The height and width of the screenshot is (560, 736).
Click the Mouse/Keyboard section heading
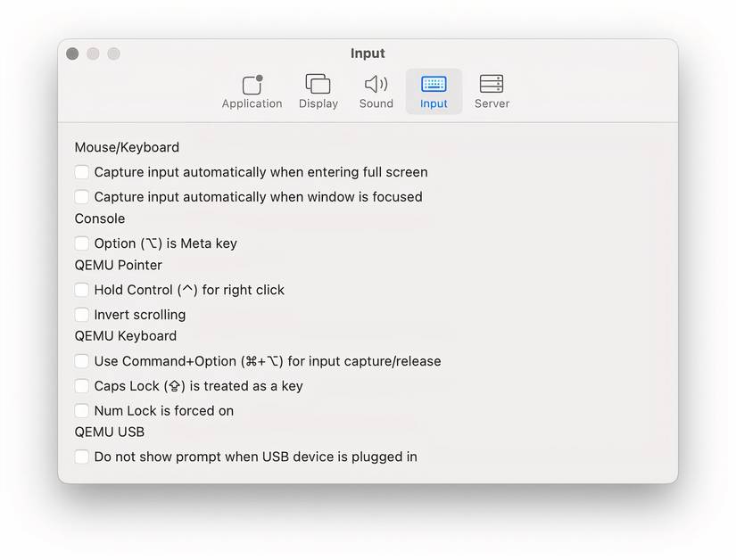tap(127, 147)
